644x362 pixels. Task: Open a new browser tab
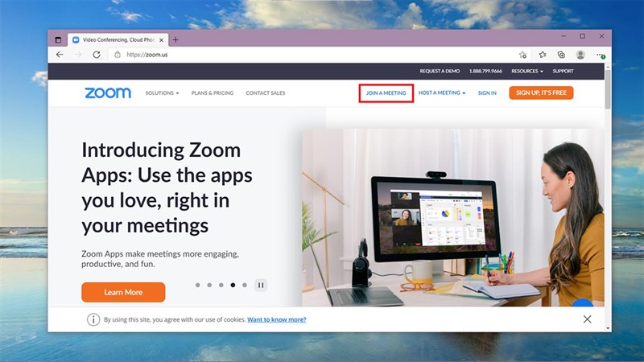coord(175,39)
